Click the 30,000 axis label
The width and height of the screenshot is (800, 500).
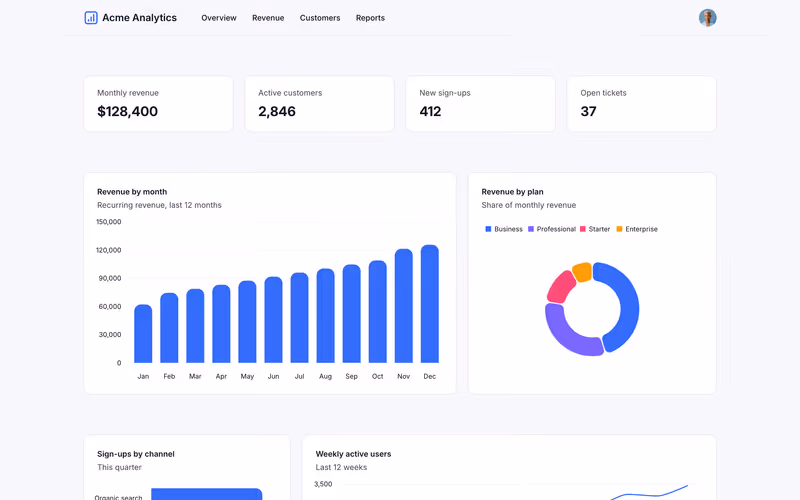[110, 335]
